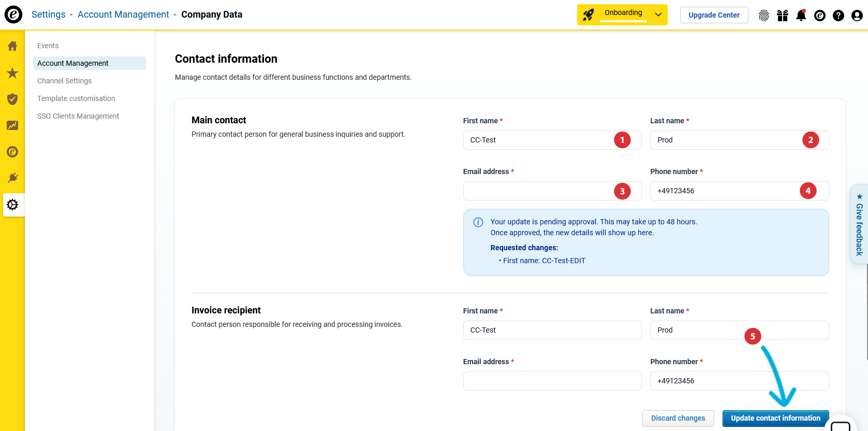868x431 pixels.
Task: Select the settings gear sidebar icon
Action: (12, 205)
